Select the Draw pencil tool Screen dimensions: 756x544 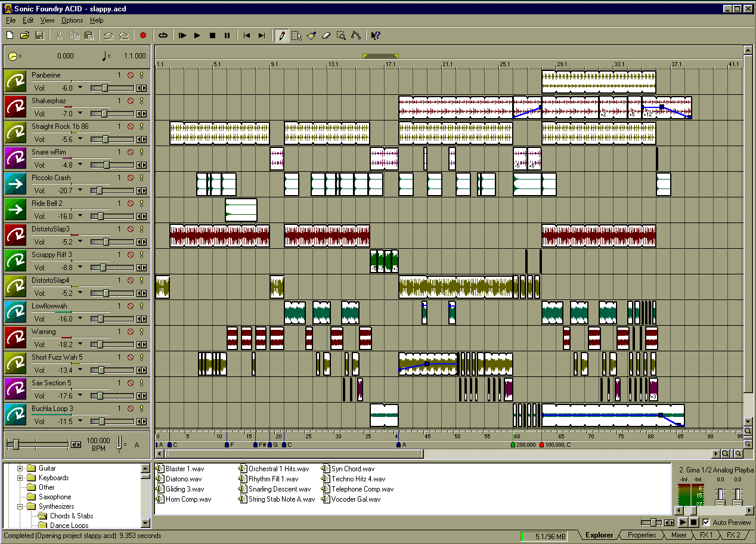[281, 36]
